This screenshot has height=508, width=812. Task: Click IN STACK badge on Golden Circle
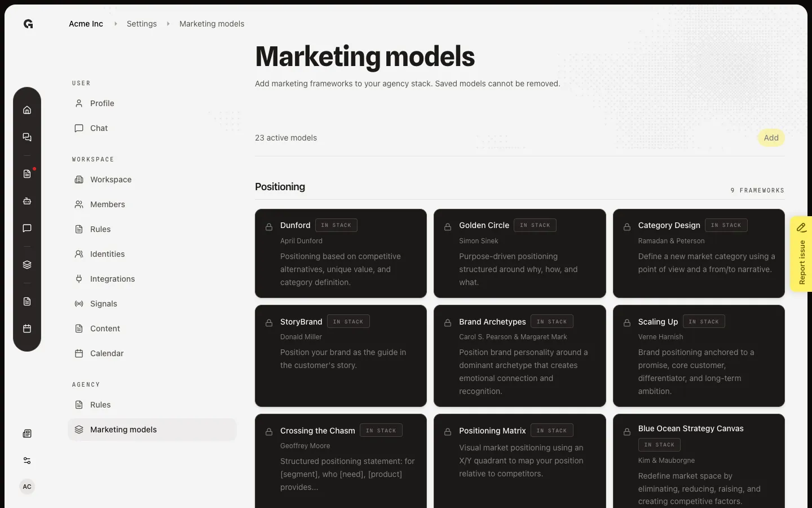(535, 225)
